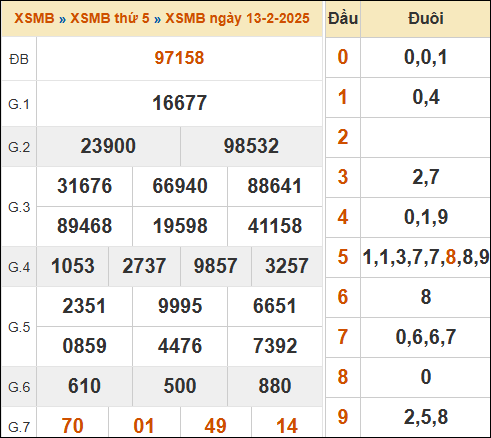Select G.3 number 66940
This screenshot has height=438, width=491.
click(180, 186)
